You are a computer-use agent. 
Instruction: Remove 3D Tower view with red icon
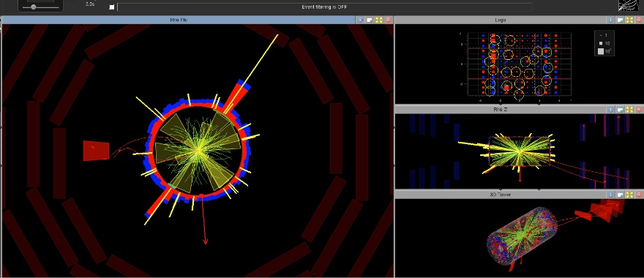click(x=639, y=195)
